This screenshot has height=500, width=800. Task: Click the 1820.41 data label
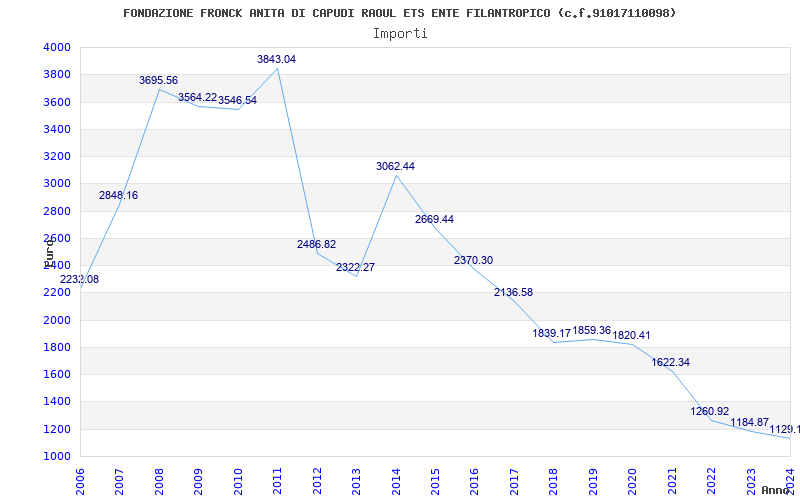coord(632,336)
